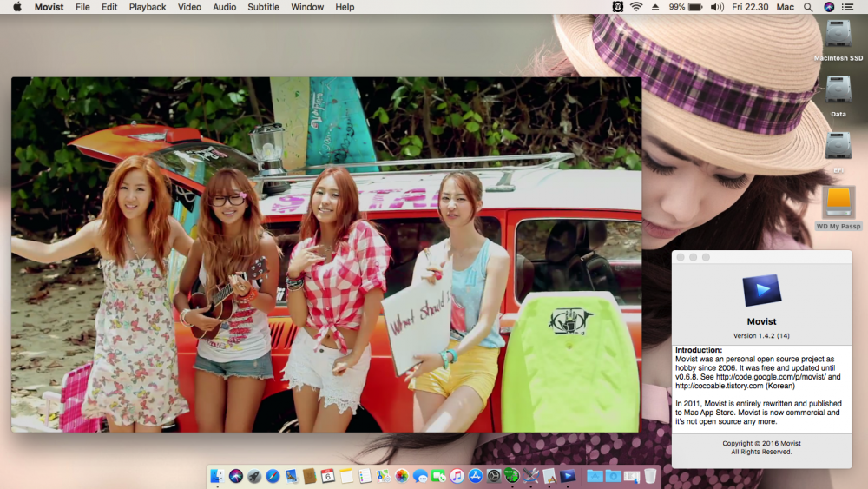Viewport: 868px width, 489px height.
Task: Open FaceTime from the Dock
Action: [438, 476]
